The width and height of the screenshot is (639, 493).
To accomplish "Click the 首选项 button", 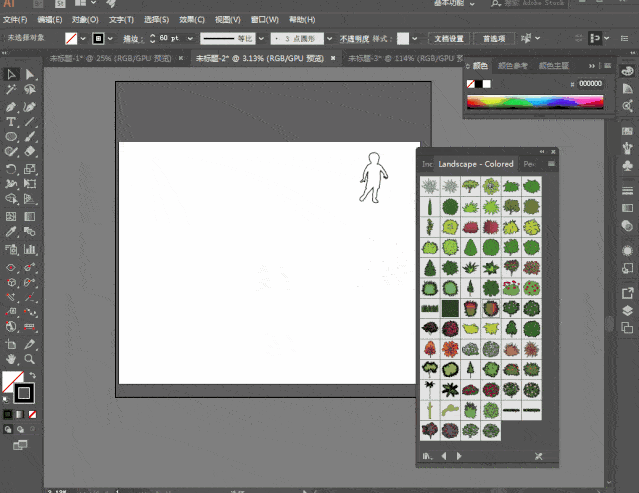I will point(493,39).
